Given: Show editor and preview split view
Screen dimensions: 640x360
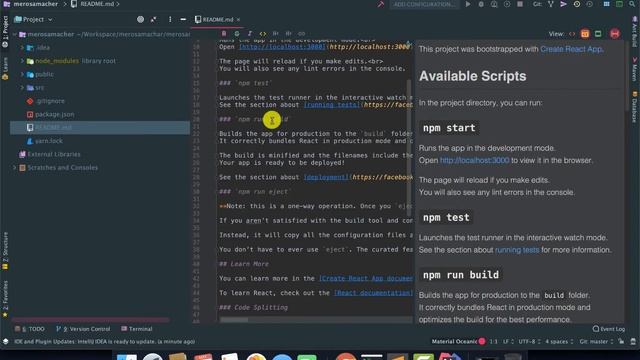Looking at the screenshot, I should [x=585, y=34].
